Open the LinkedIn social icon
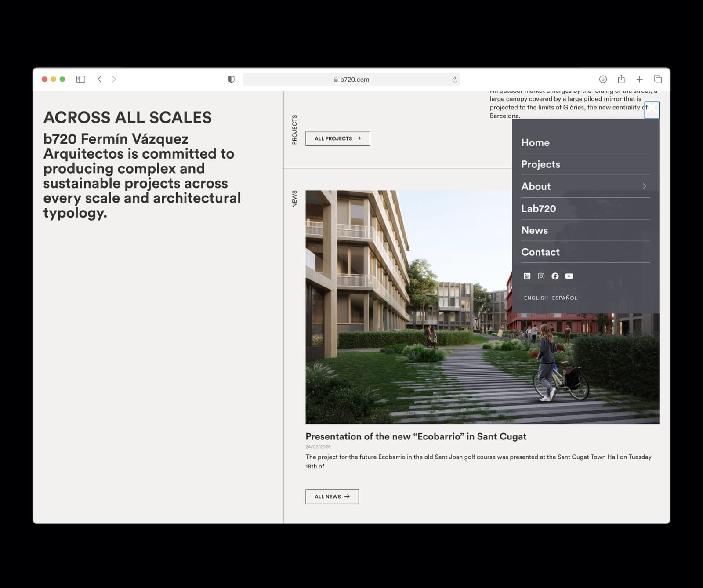 tap(527, 276)
